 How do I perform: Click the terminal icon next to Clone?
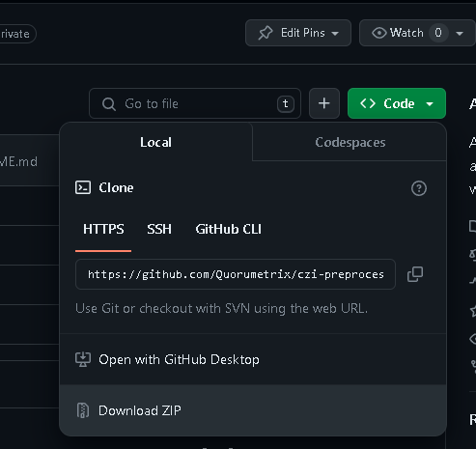83,187
